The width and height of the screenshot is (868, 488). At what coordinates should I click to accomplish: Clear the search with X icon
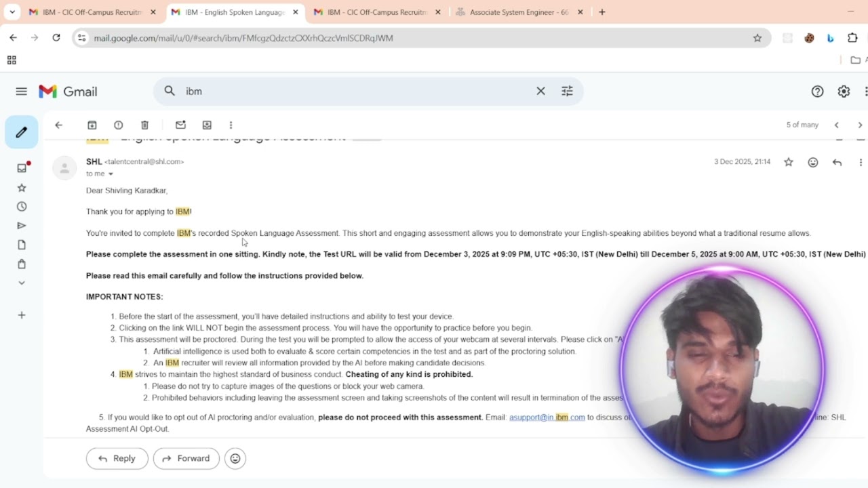(540, 91)
